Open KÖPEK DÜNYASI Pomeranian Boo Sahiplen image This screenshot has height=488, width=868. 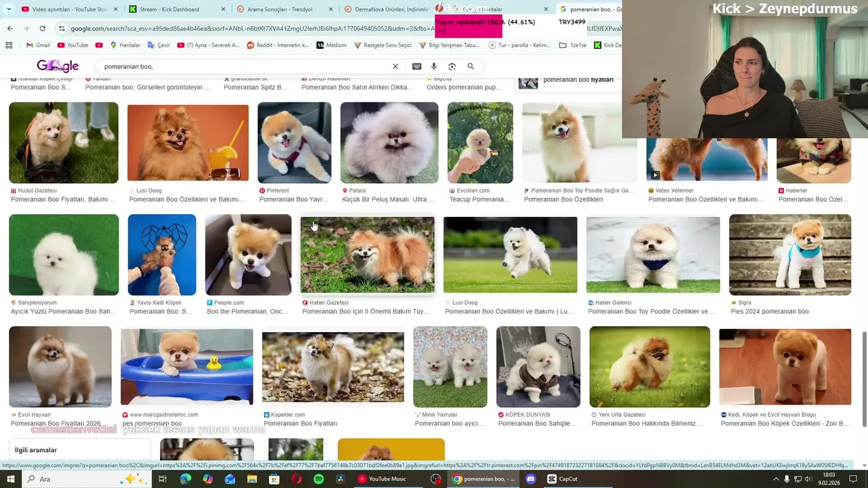(538, 367)
